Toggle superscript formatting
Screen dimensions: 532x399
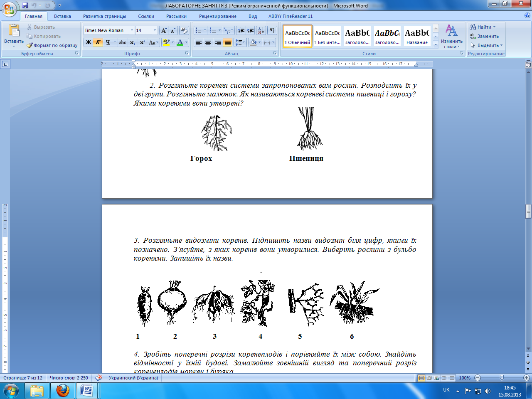[142, 42]
